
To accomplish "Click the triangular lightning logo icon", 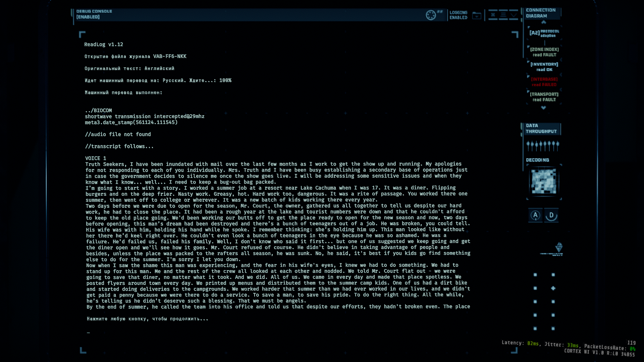I will (559, 247).
